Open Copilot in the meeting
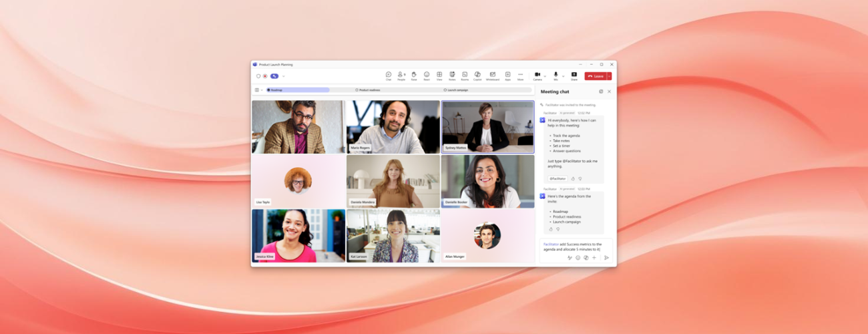Image resolution: width=868 pixels, height=334 pixels. pyautogui.click(x=477, y=75)
